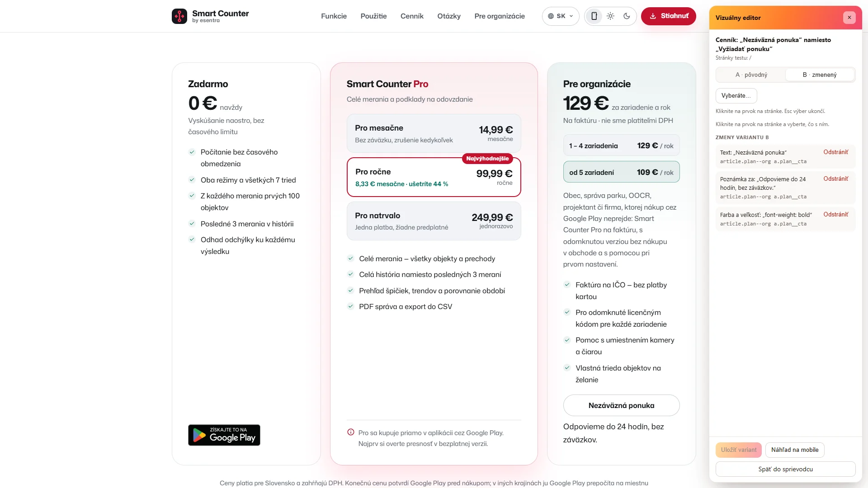Select the od 5 zariadení tier

click(621, 172)
